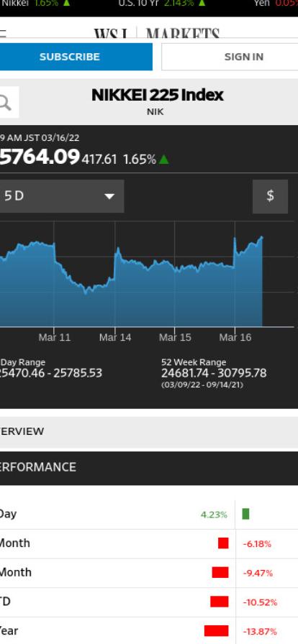The width and height of the screenshot is (298, 644).
Task: Click the green bar for 4.23% performance
Action: 245,514
